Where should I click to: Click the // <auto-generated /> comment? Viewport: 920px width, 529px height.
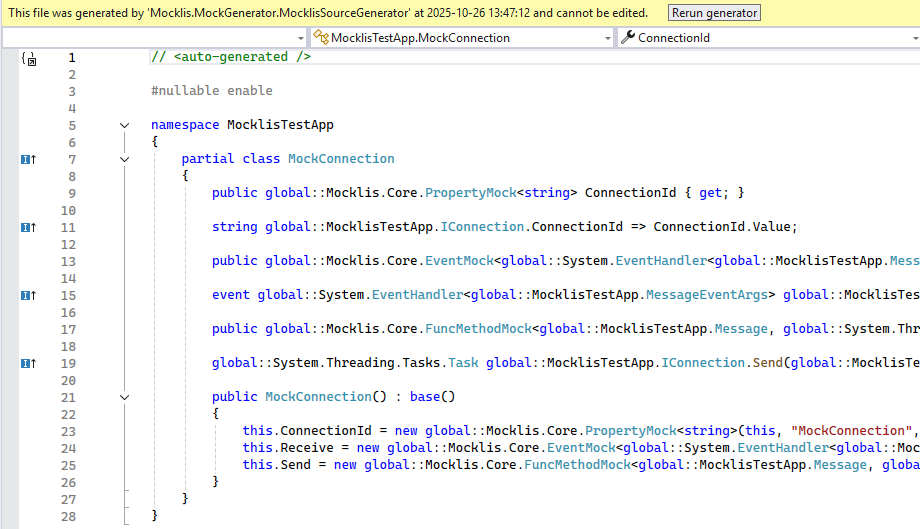[231, 56]
